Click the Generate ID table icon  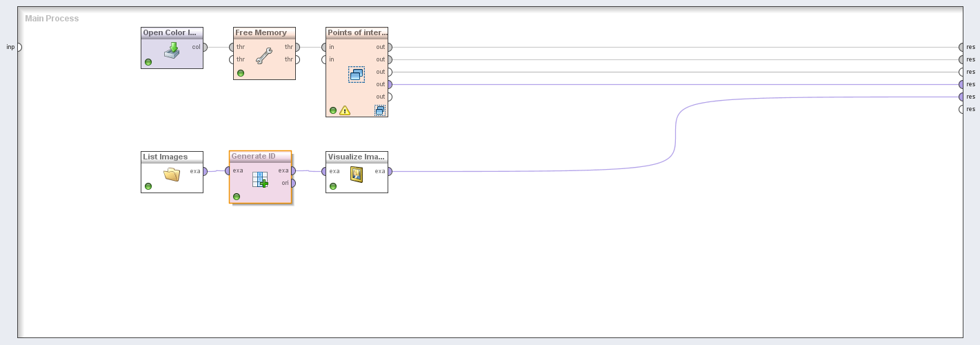[x=260, y=179]
